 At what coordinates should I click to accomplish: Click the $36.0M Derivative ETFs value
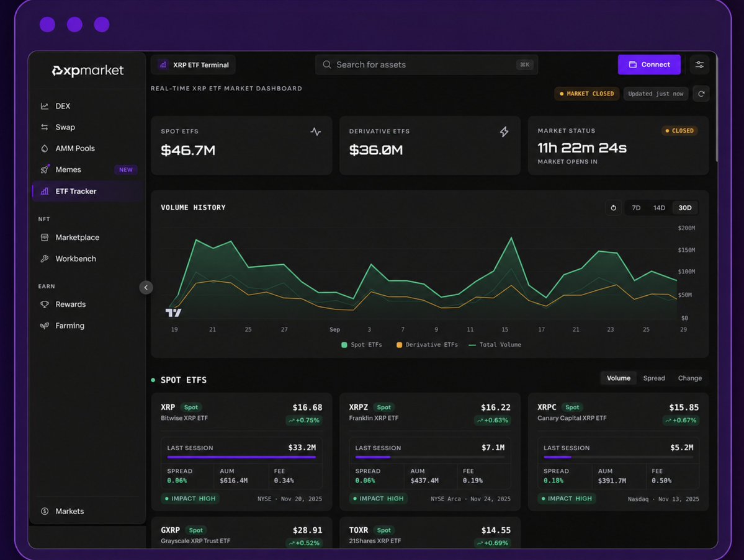point(376,150)
